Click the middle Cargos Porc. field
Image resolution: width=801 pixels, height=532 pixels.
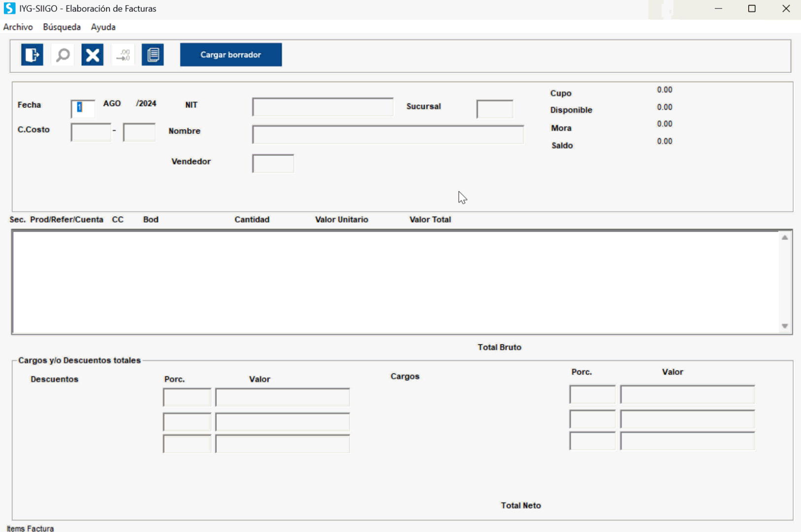(x=593, y=419)
